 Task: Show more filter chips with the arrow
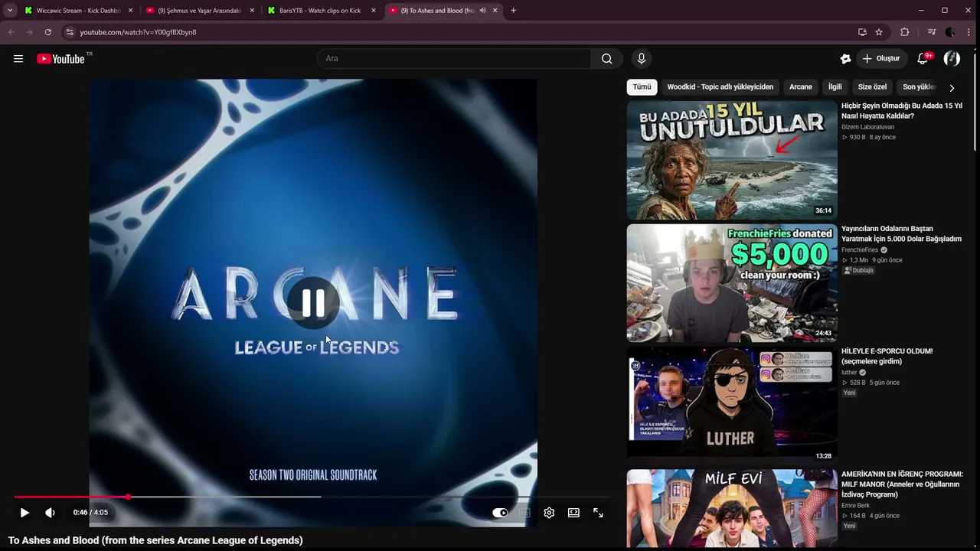[952, 88]
